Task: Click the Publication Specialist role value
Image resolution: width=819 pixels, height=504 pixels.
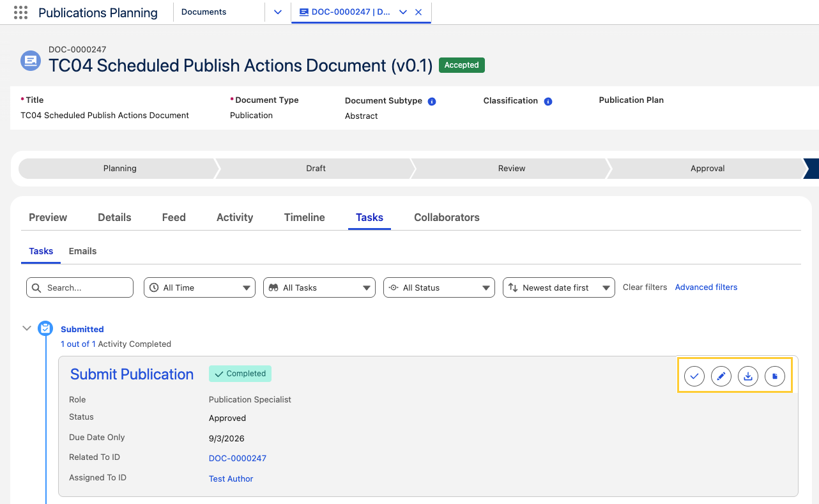Action: click(x=250, y=399)
